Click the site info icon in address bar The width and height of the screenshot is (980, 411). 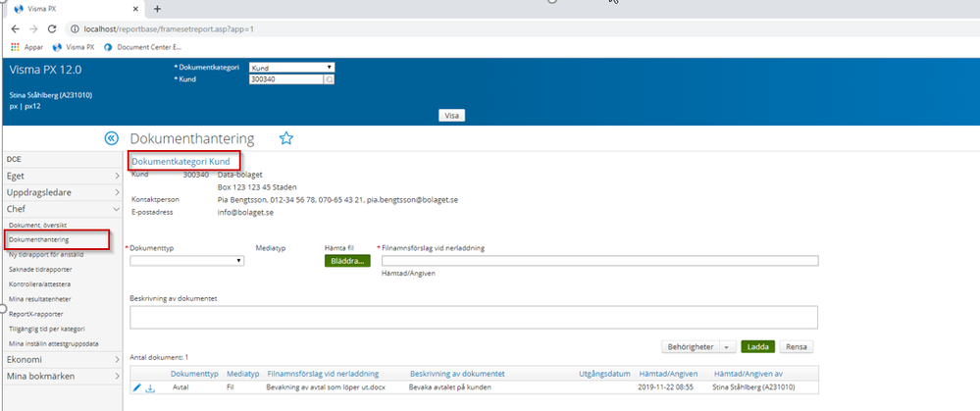(x=75, y=28)
